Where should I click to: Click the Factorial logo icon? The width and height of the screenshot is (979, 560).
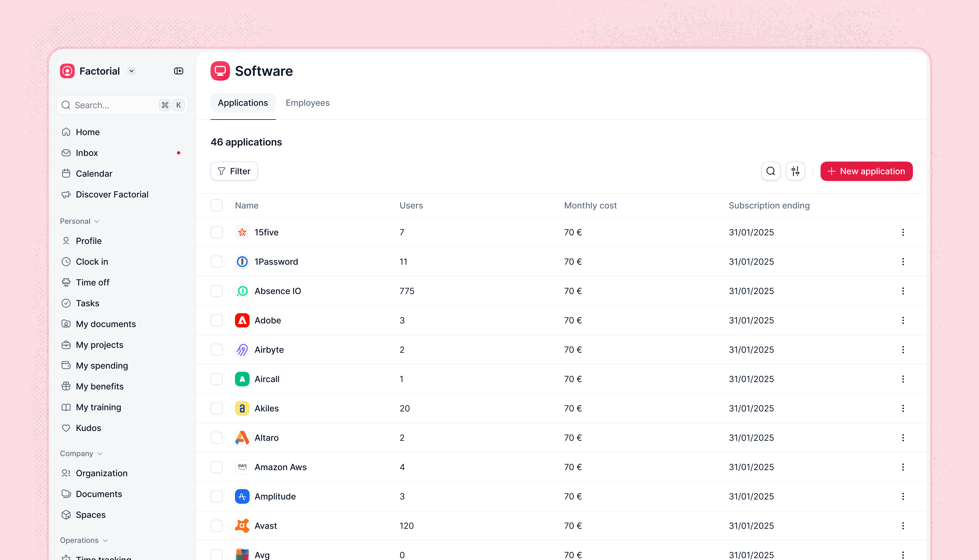pos(67,71)
